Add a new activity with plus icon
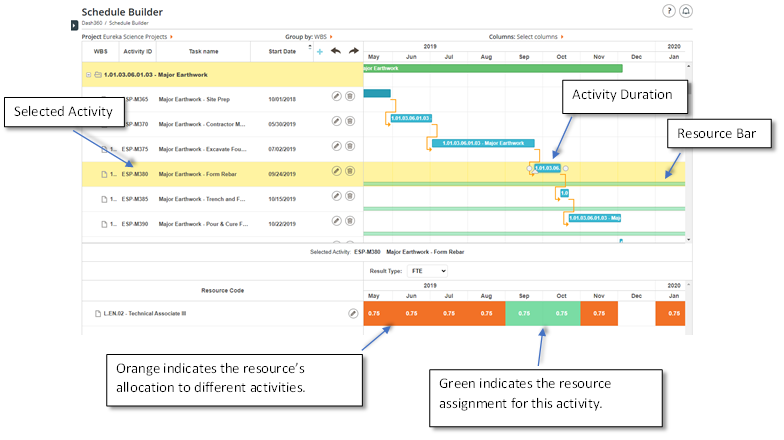Image resolution: width=784 pixels, height=440 pixels. (x=320, y=52)
